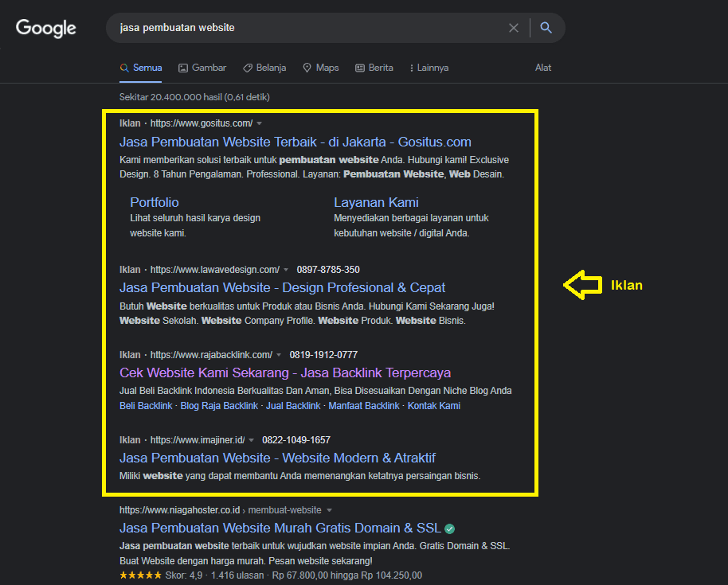The width and height of the screenshot is (728, 585).
Task: Open the Portfolio sitelink
Action: (155, 202)
